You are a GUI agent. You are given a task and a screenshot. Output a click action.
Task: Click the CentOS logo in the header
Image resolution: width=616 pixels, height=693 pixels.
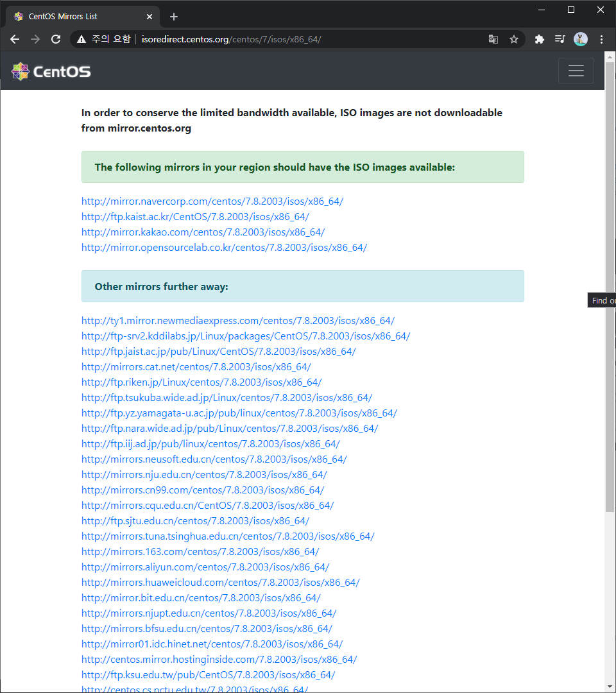click(x=51, y=71)
